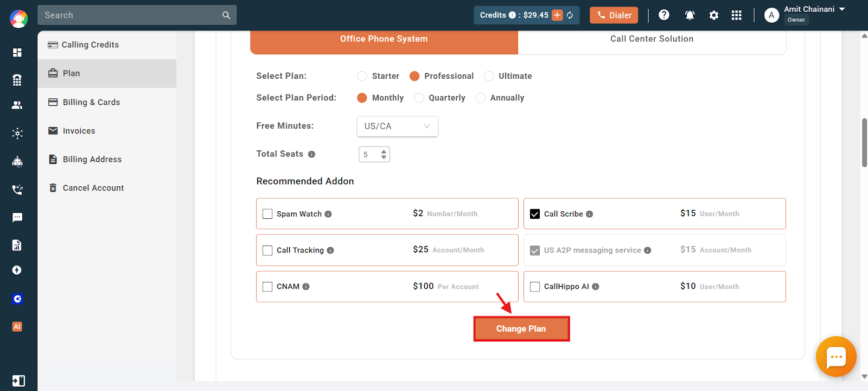Open the integrations hub icon in sidebar
Screen dimensions: 868x391
(17, 133)
